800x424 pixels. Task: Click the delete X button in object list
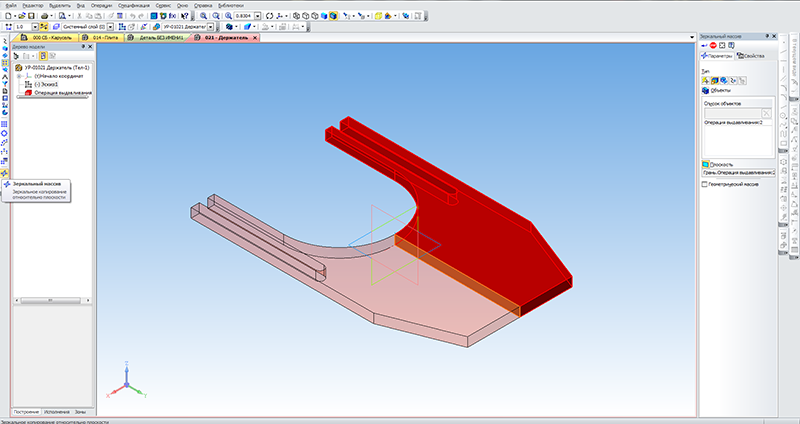click(766, 113)
